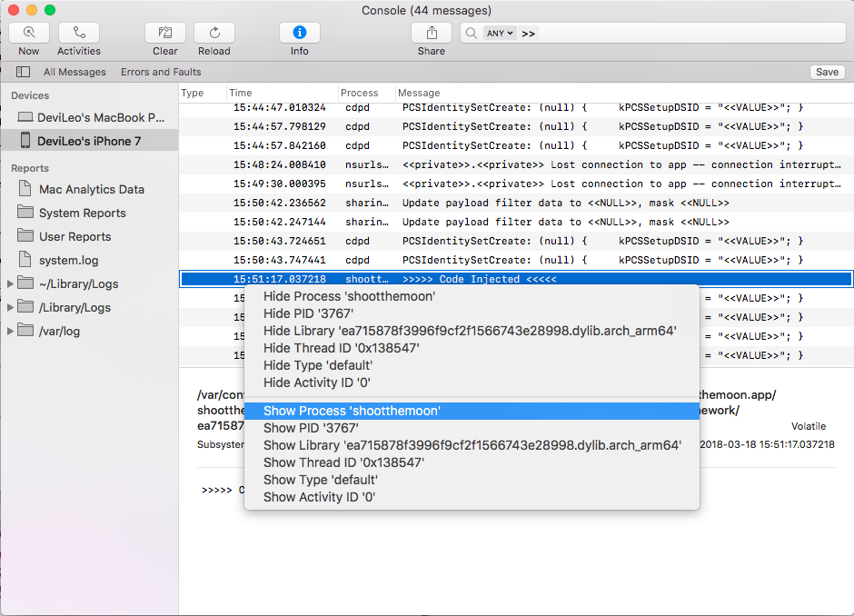Choose Hide PID '3767' menu item
This screenshot has height=616, width=854.
pyautogui.click(x=472, y=313)
